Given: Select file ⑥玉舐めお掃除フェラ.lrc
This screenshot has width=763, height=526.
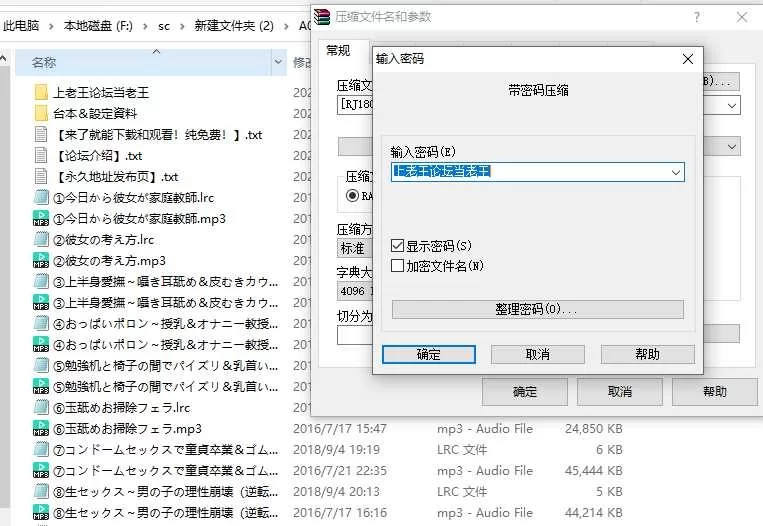Looking at the screenshot, I should point(122,407).
